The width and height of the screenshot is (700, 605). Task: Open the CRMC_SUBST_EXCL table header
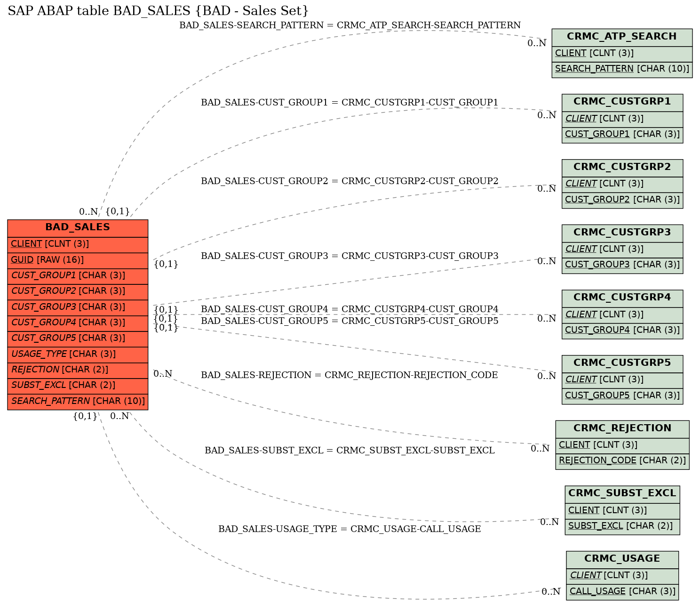(622, 494)
